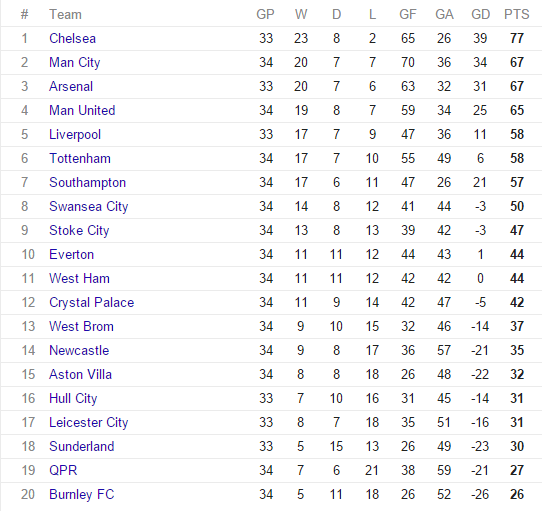Click the West Brom link
The width and height of the screenshot is (542, 511).
(x=81, y=326)
